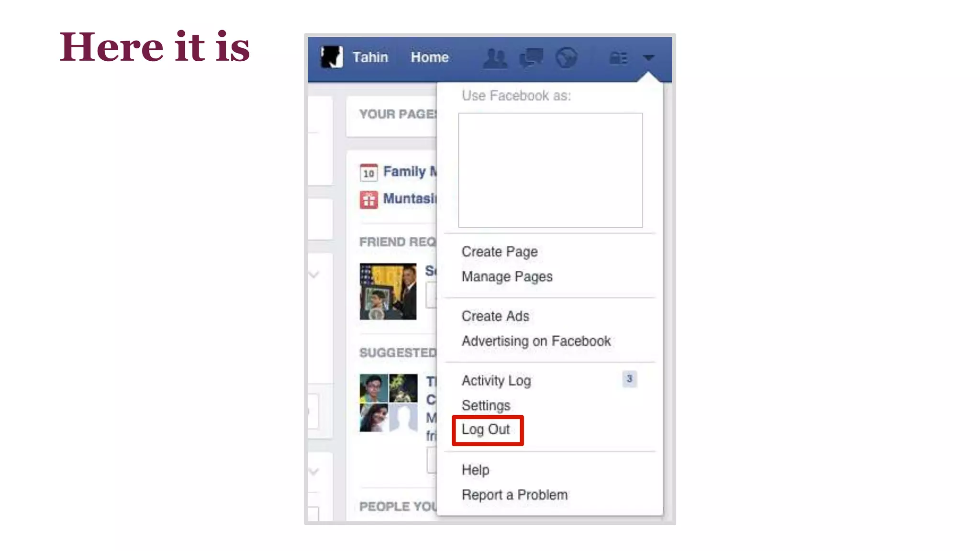The width and height of the screenshot is (980, 551).
Task: Go to the Home link
Action: coord(429,57)
